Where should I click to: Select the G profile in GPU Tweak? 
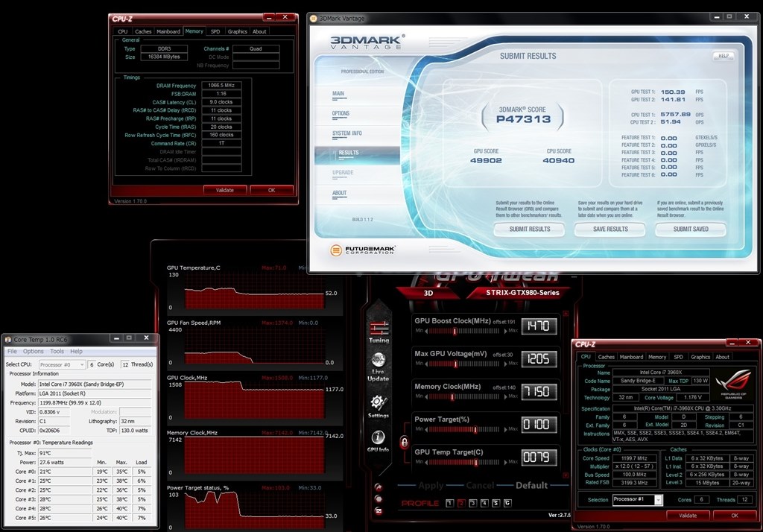pos(507,503)
